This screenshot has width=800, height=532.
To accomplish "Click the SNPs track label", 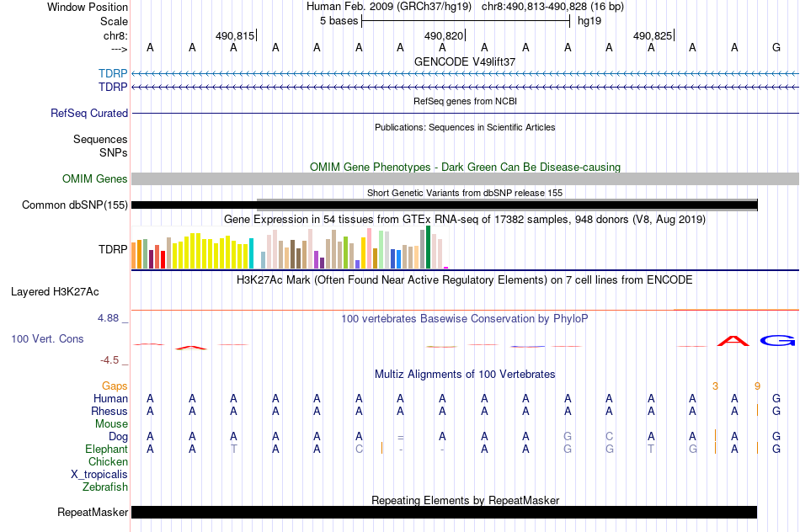I will click(x=114, y=152).
